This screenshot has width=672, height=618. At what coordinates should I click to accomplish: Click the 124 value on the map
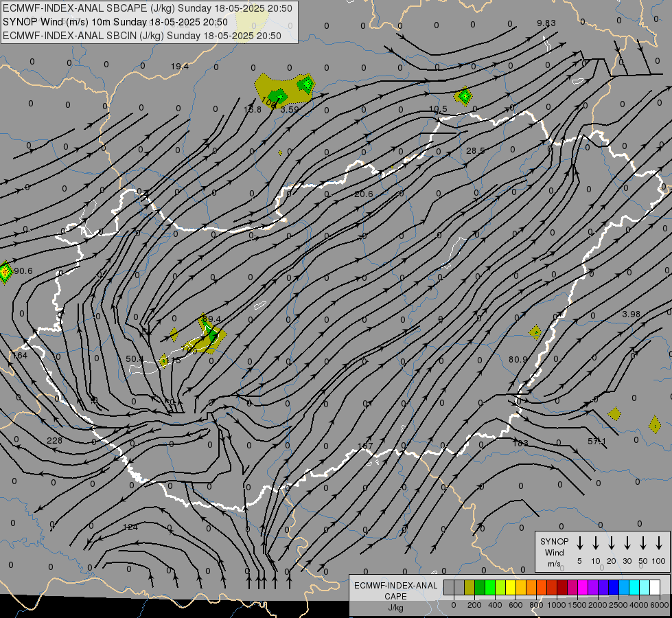coord(130,527)
